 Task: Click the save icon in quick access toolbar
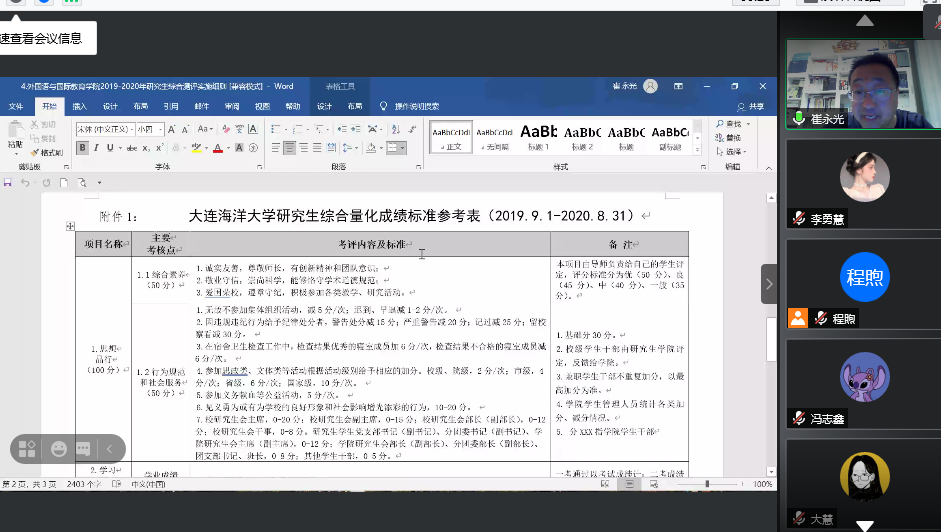click(x=9, y=183)
